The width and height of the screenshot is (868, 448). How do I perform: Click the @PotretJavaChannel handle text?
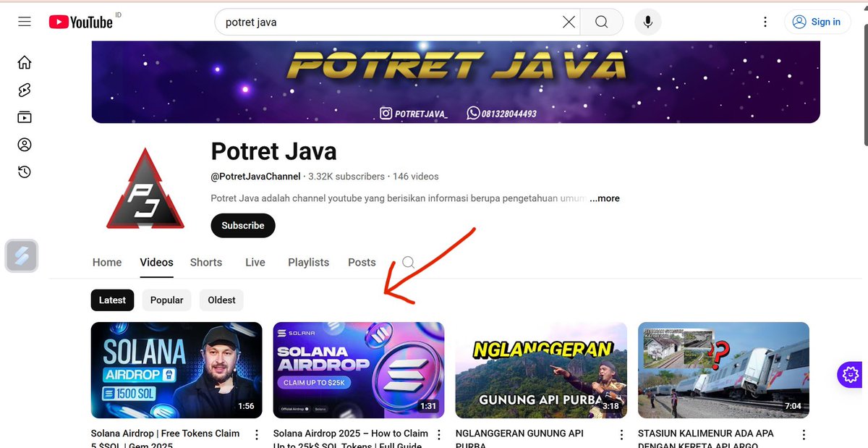point(255,177)
